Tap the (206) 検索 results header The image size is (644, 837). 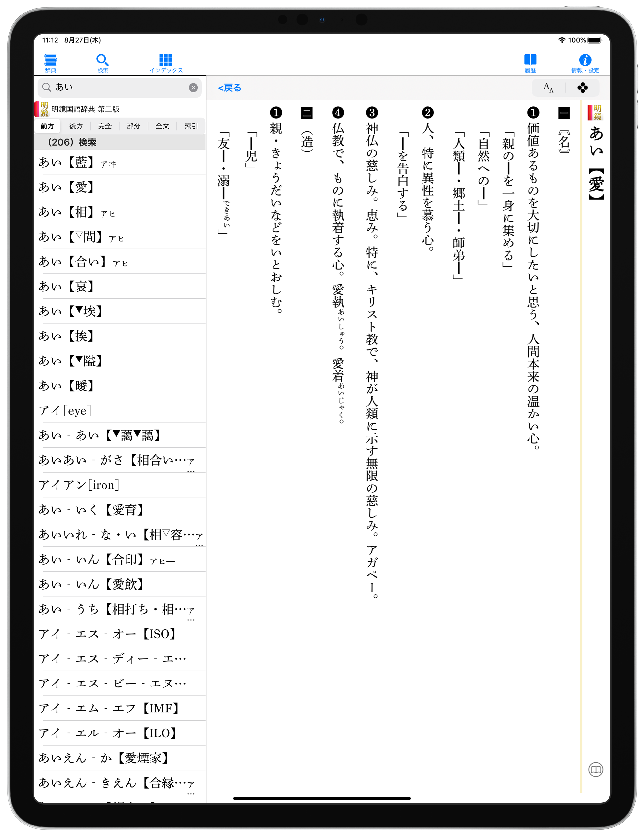tap(72, 142)
